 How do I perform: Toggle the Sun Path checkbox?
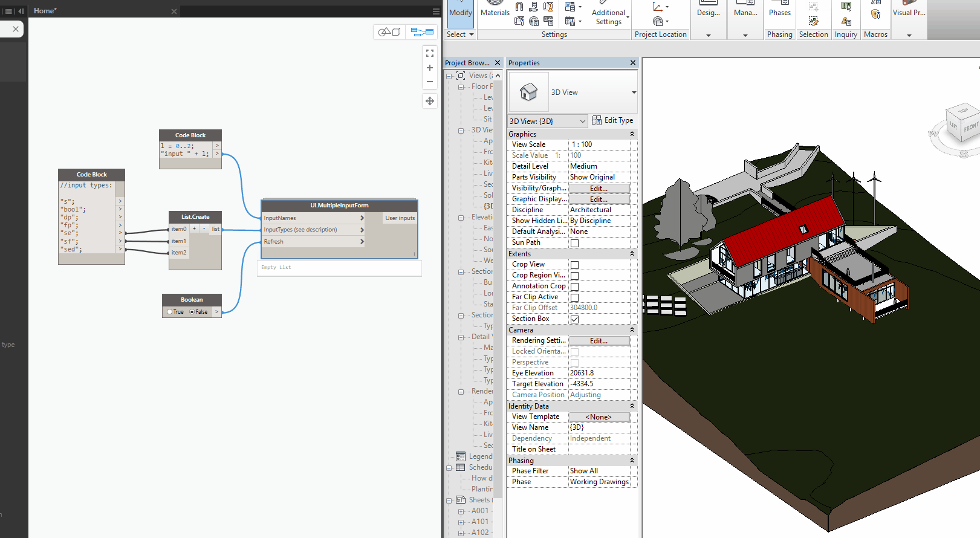pos(574,243)
